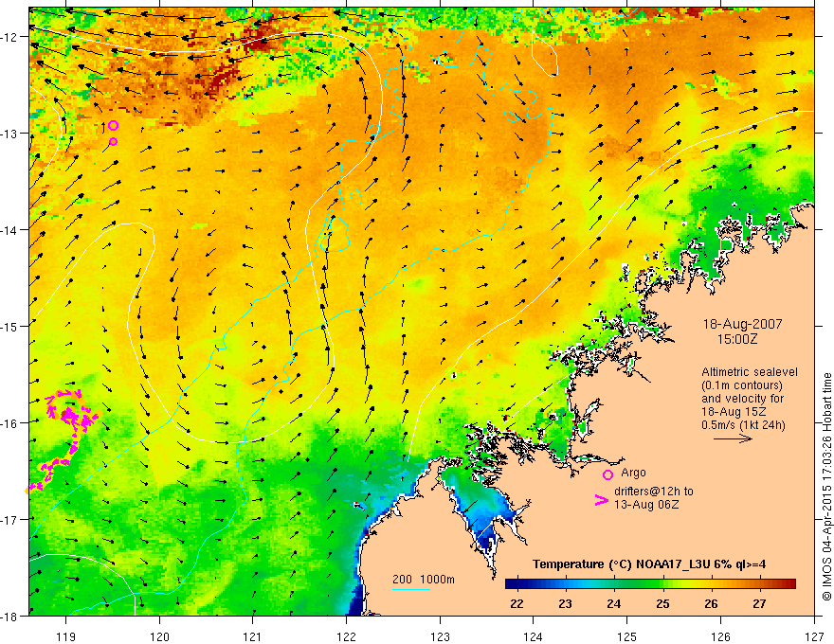Click the magenta Argo circle legend symbol
834x644 pixels.
coord(607,474)
